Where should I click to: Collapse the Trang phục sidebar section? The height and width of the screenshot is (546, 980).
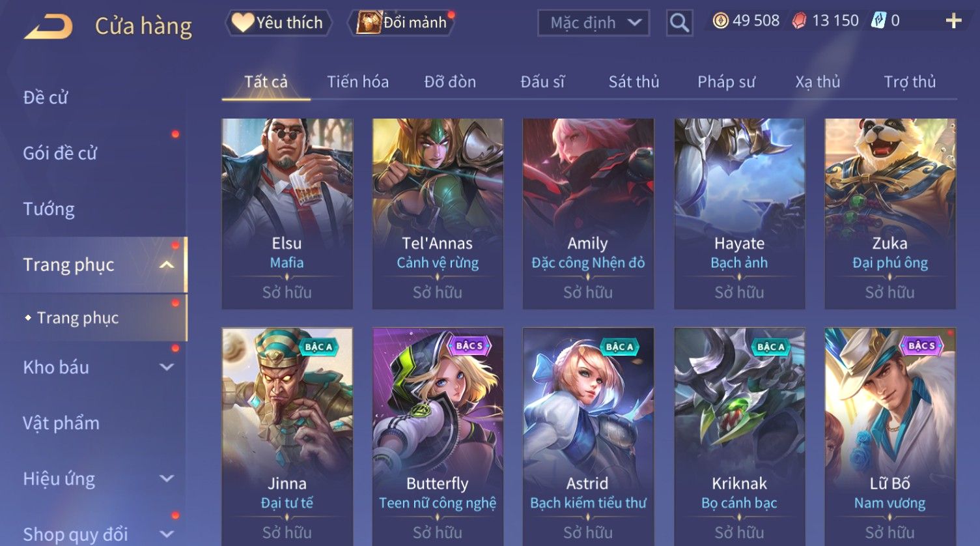click(x=167, y=265)
